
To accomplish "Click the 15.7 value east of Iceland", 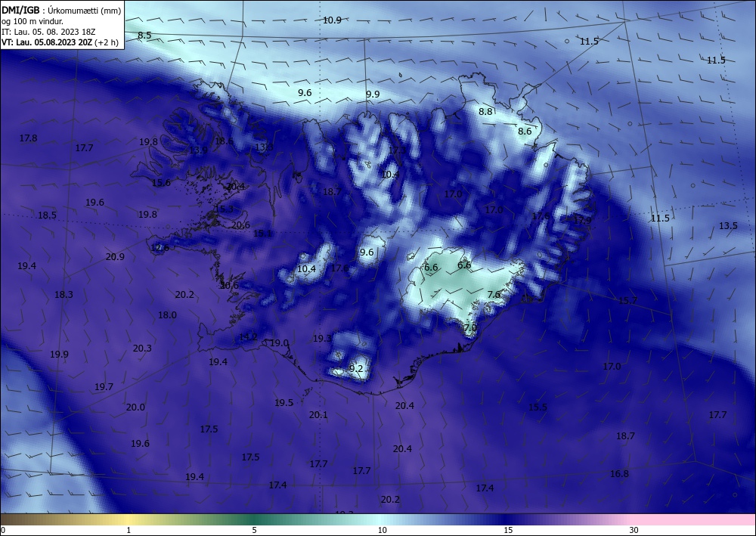I will 627,301.
